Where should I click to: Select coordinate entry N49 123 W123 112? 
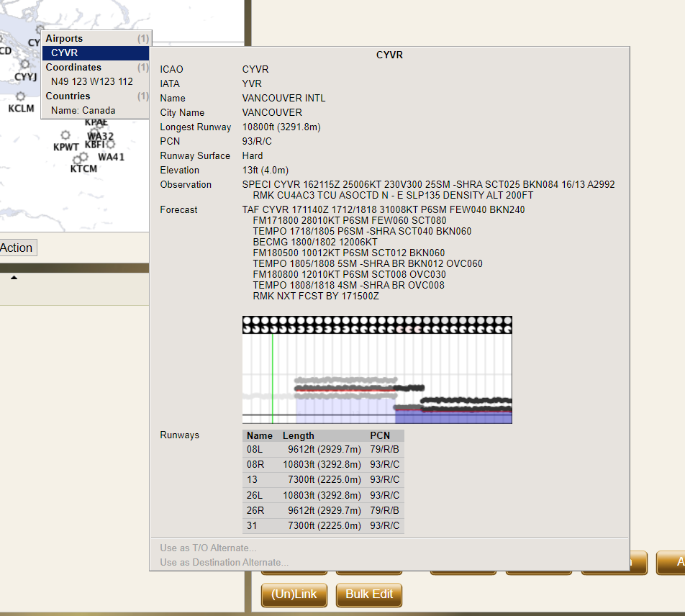point(86,81)
